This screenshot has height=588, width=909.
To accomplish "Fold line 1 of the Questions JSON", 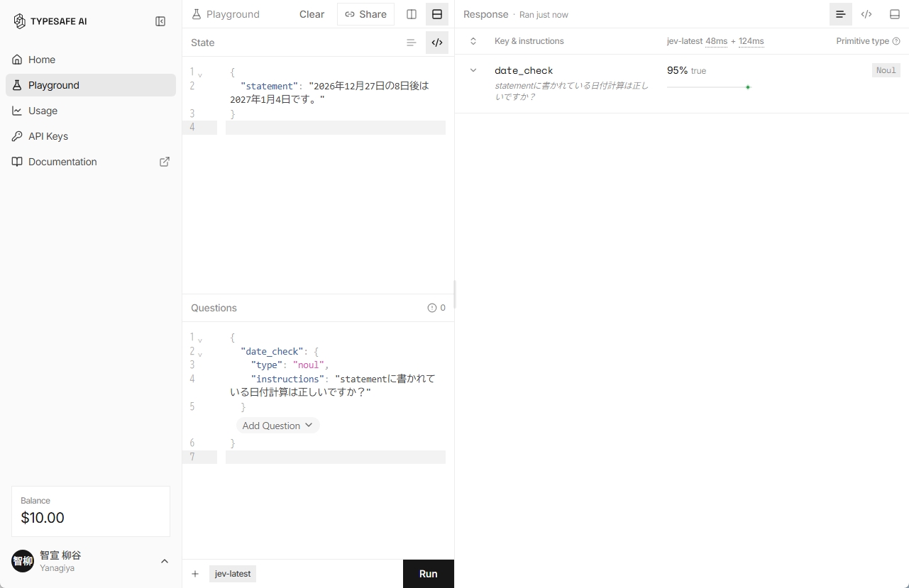I will (200, 339).
